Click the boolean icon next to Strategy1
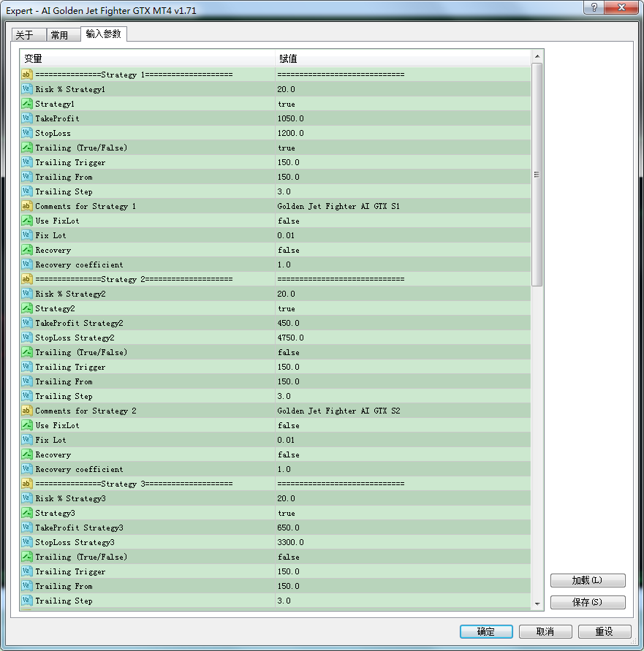This screenshot has width=644, height=651. [27, 104]
